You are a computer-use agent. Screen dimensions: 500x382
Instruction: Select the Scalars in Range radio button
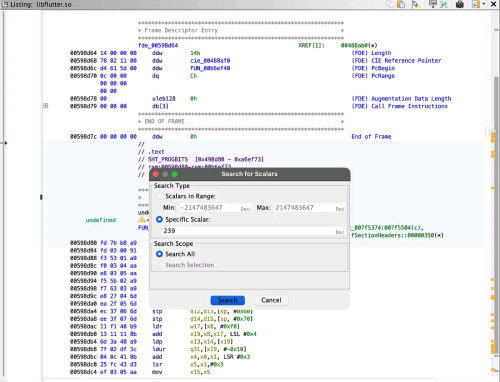point(159,196)
